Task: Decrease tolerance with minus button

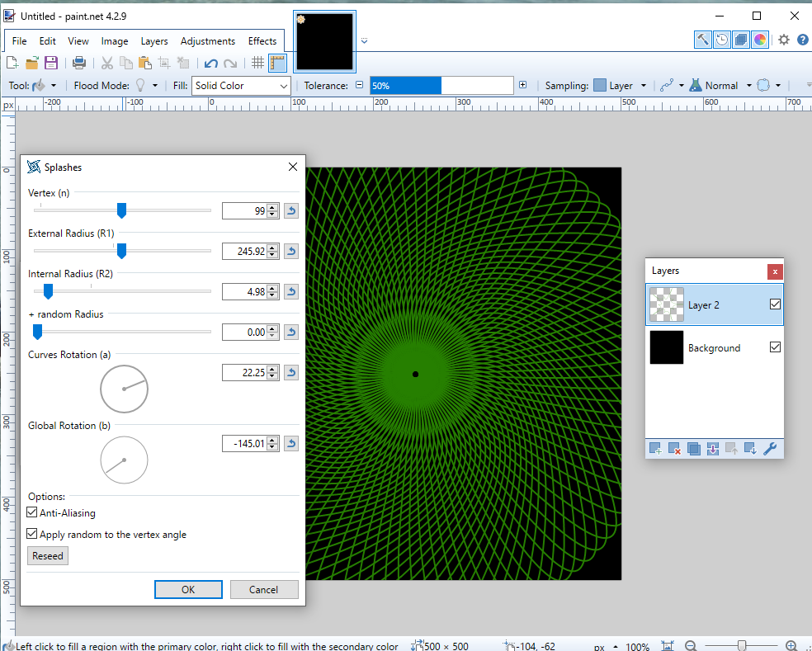Action: click(360, 85)
